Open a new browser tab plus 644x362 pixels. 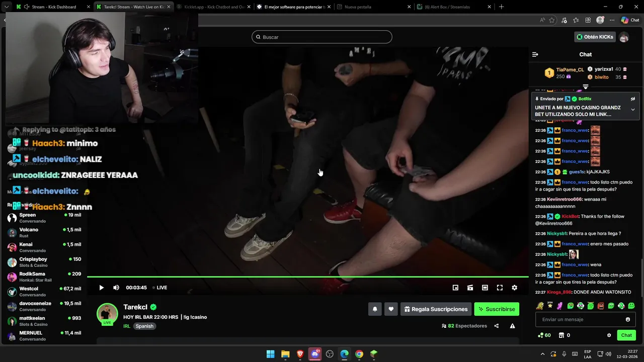point(501,7)
